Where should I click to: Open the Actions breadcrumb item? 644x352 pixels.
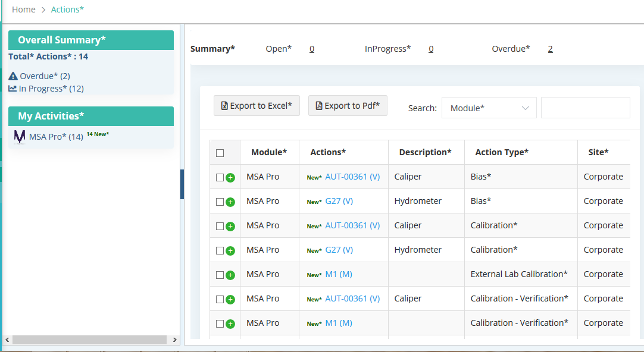tap(67, 10)
